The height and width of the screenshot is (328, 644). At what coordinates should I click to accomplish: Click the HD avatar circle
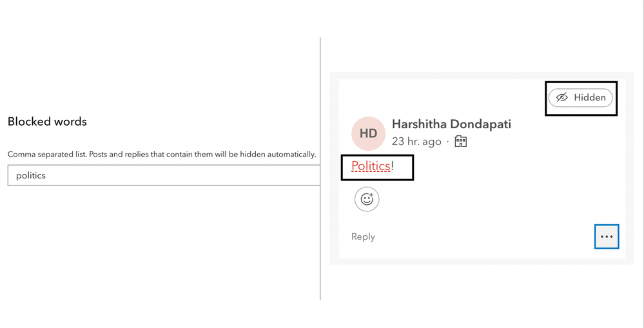pos(368,134)
